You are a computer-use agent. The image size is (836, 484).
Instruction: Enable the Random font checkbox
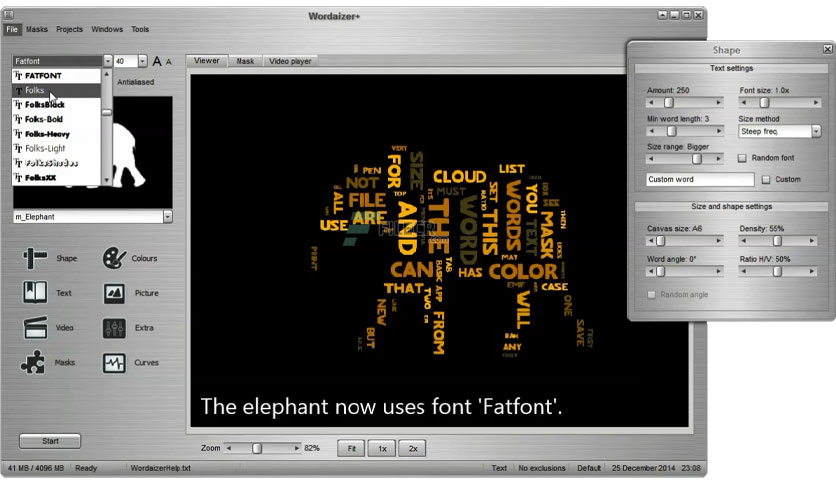coord(742,158)
